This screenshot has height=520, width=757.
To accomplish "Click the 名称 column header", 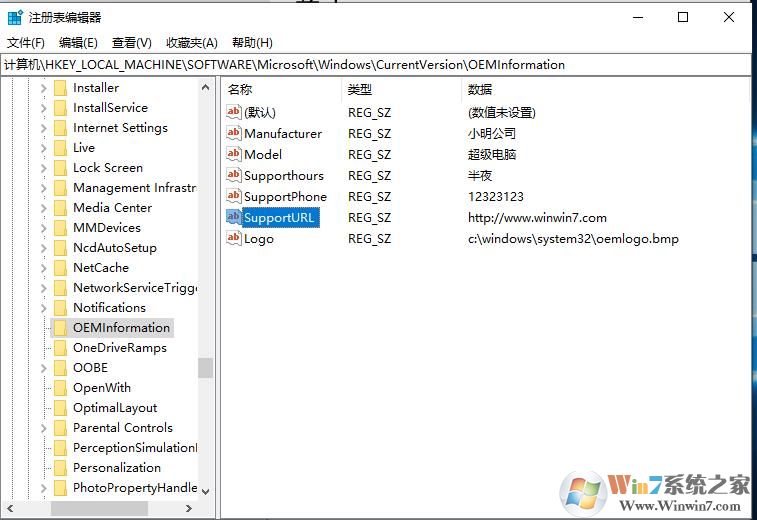I will pyautogui.click(x=281, y=89).
